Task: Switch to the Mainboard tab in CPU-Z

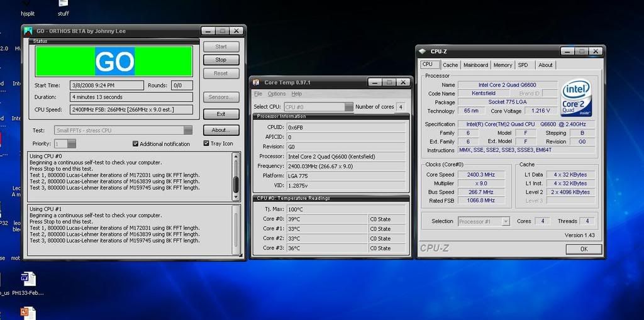Action: tap(475, 65)
